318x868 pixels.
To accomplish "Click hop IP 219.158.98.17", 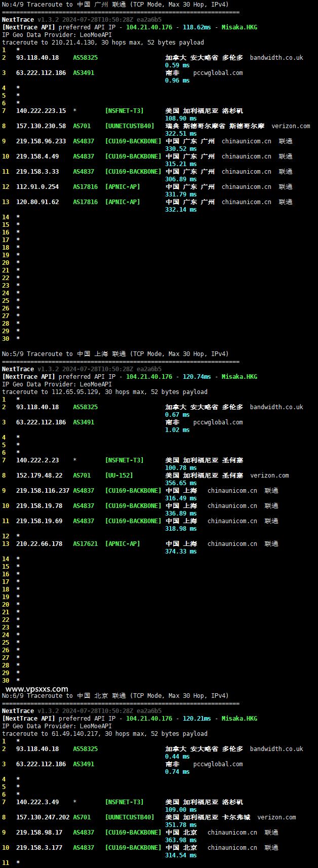I will point(39,833).
